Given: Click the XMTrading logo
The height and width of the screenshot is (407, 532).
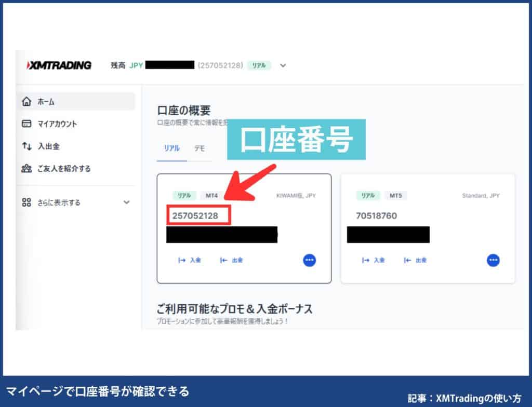Looking at the screenshot, I should tap(59, 65).
